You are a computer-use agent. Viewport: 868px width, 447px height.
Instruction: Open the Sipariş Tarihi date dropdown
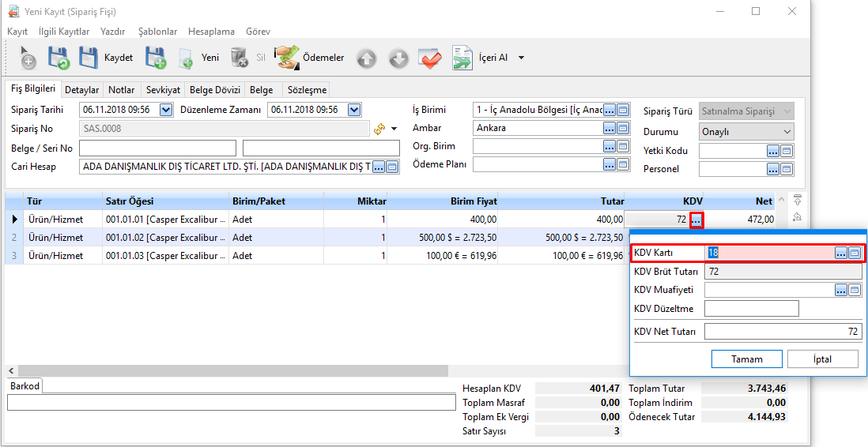165,110
